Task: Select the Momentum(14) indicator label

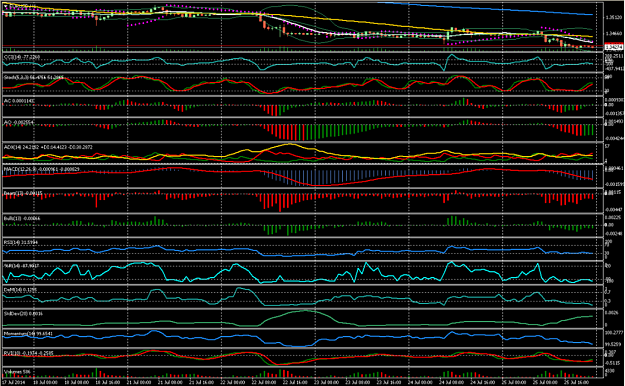Action: [28, 333]
